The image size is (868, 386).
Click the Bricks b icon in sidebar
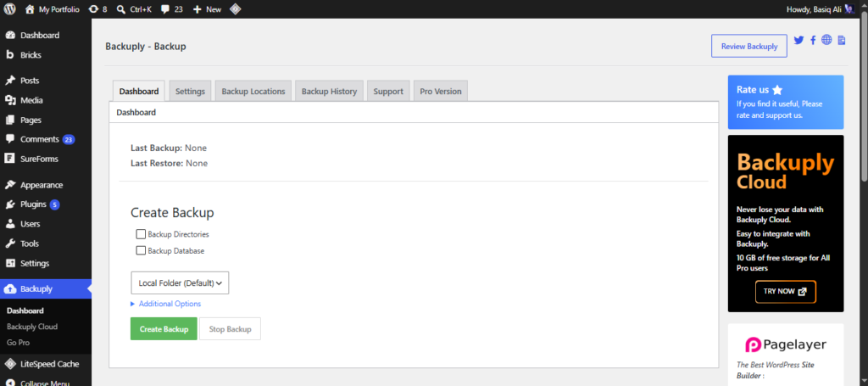10,55
